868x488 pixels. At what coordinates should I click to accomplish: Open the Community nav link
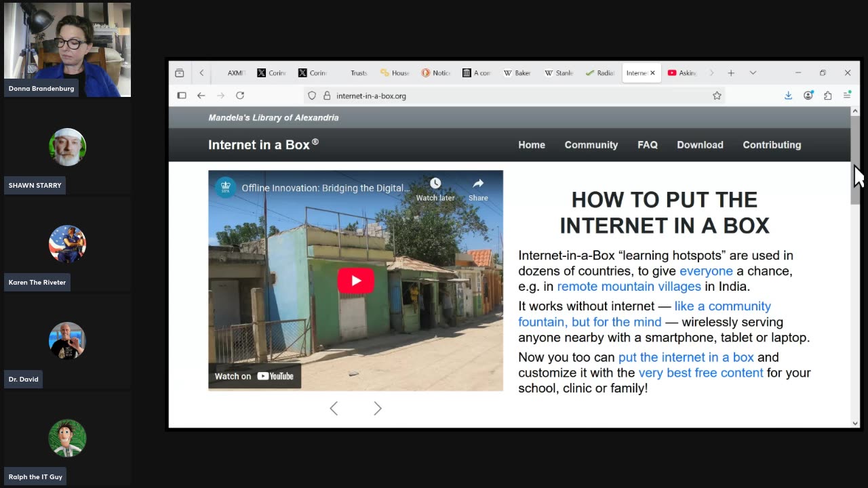pos(591,144)
